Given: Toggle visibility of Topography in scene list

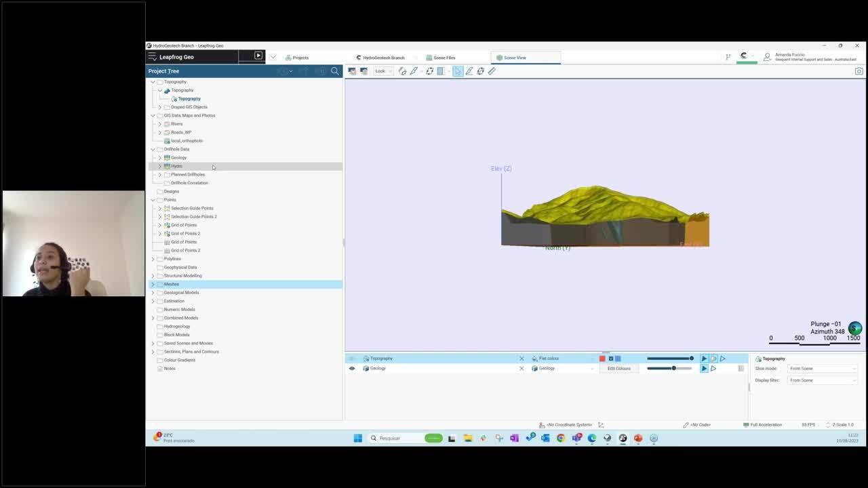Looking at the screenshot, I should [x=351, y=359].
